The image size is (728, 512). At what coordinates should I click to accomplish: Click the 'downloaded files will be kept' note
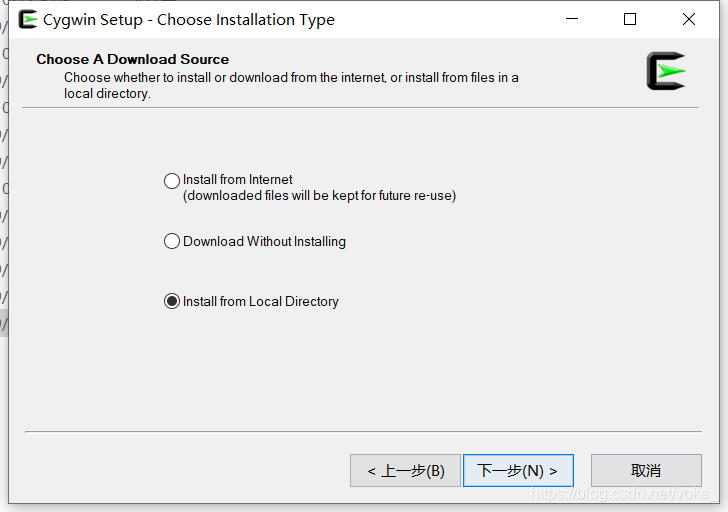pos(319,196)
